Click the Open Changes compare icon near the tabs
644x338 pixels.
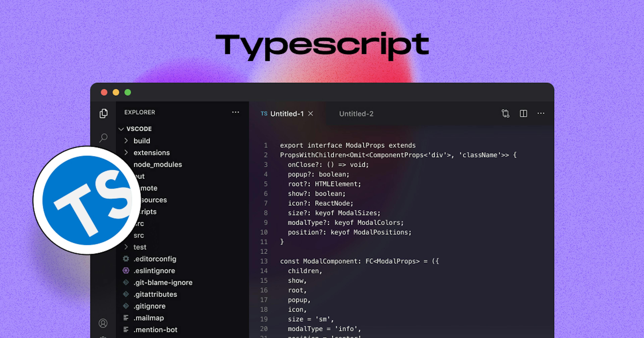[x=505, y=114]
